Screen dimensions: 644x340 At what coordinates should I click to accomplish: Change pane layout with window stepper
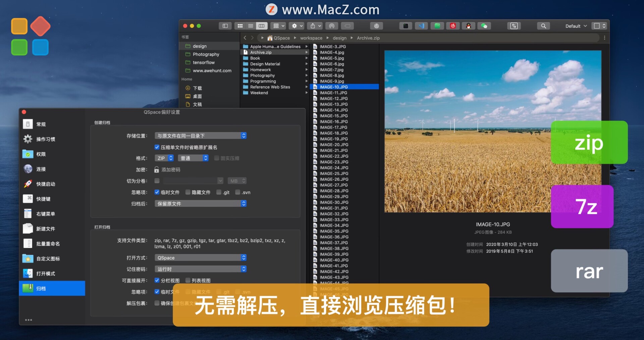(600, 26)
